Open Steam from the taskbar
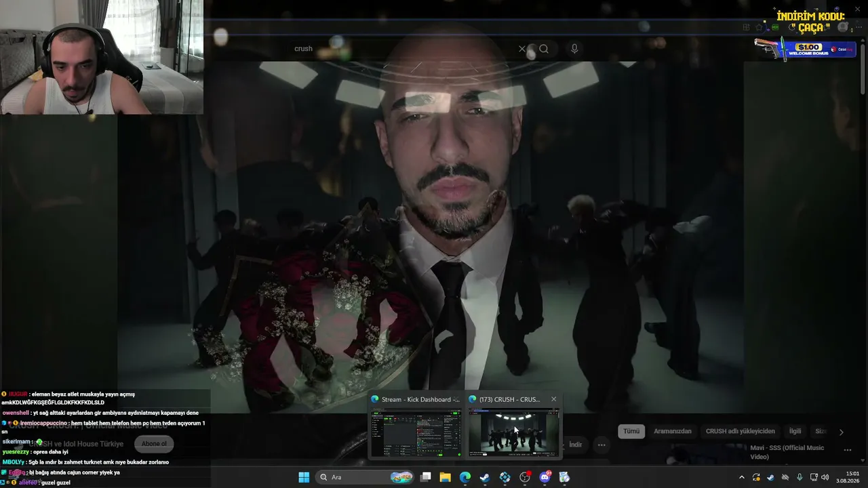This screenshot has width=868, height=488. coord(485,477)
